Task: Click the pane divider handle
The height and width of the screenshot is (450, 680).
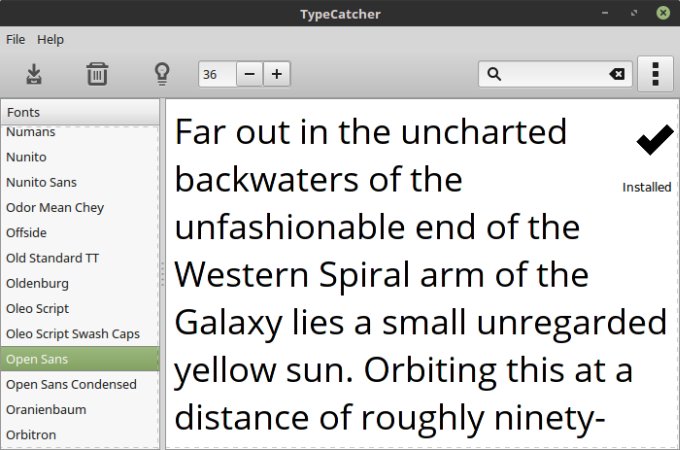Action: [163, 274]
